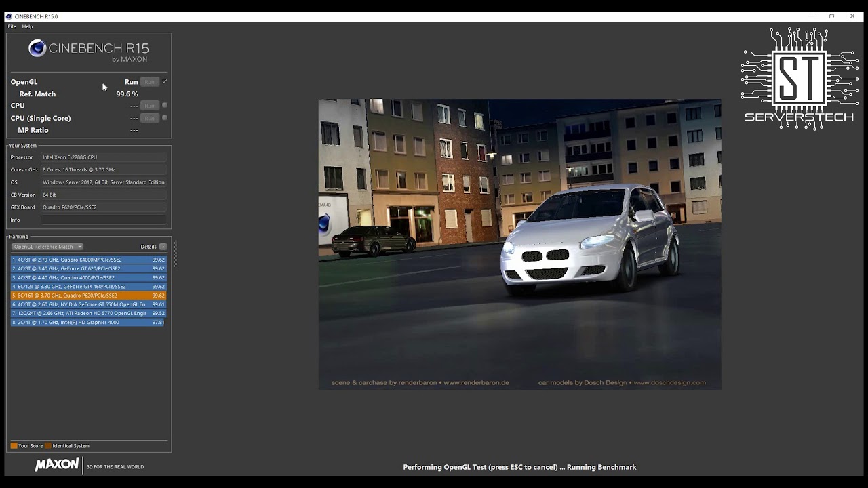This screenshot has width=868, height=488.
Task: Click the orange Your Score legend swatch
Action: coord(14,446)
